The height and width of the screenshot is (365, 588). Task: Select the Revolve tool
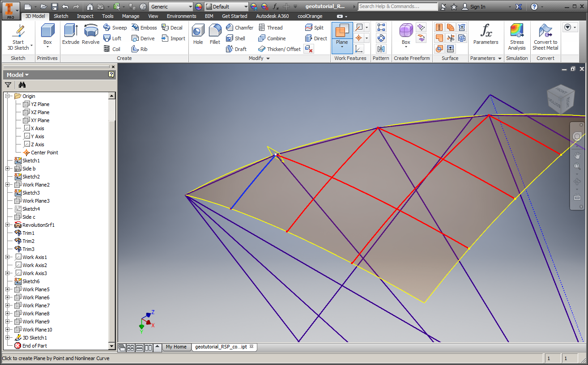point(91,34)
